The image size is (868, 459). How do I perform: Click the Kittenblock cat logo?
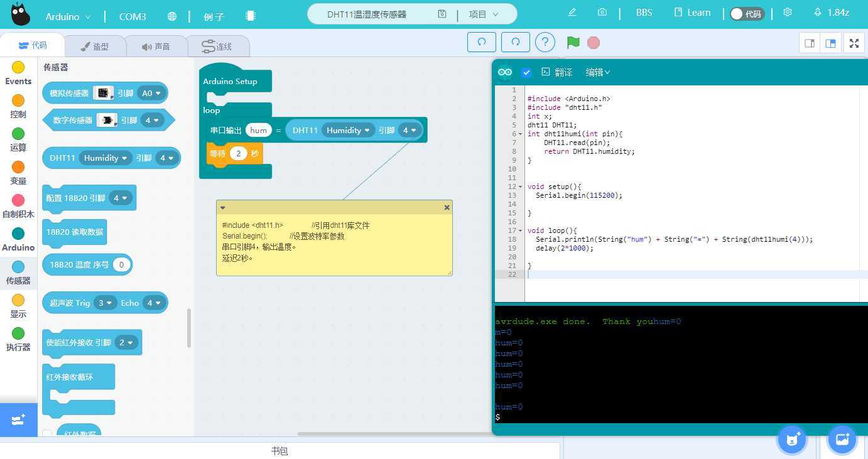[21, 14]
